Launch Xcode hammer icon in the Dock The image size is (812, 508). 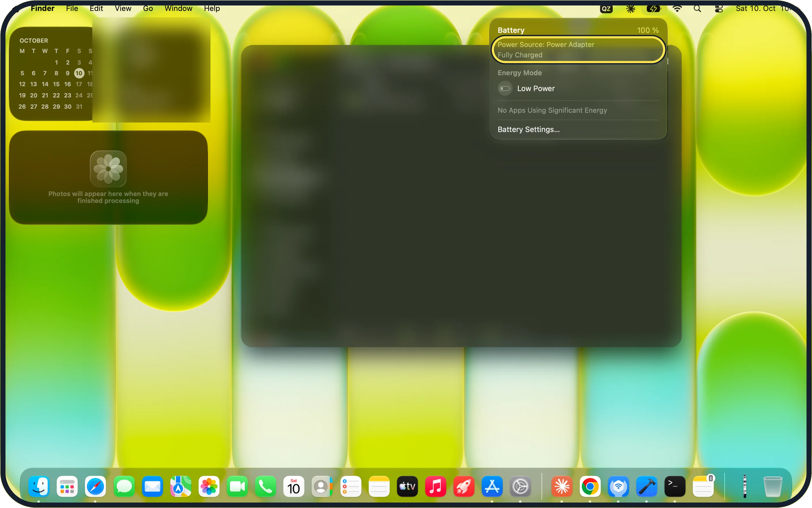tap(646, 486)
